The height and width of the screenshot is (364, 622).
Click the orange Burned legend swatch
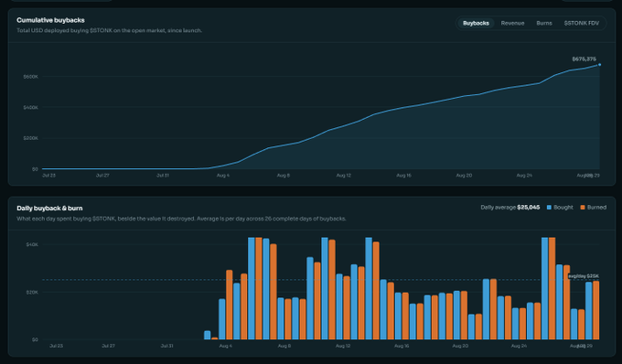(583, 208)
